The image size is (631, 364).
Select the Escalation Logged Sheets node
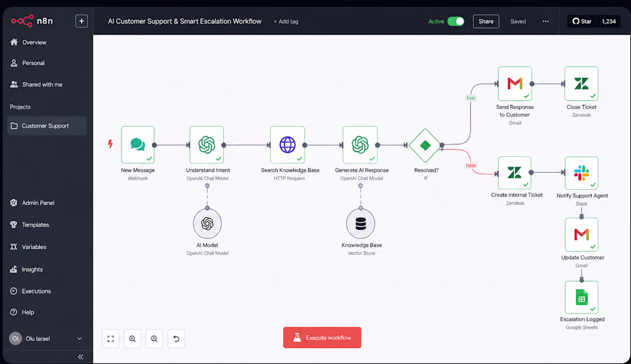[x=581, y=298]
